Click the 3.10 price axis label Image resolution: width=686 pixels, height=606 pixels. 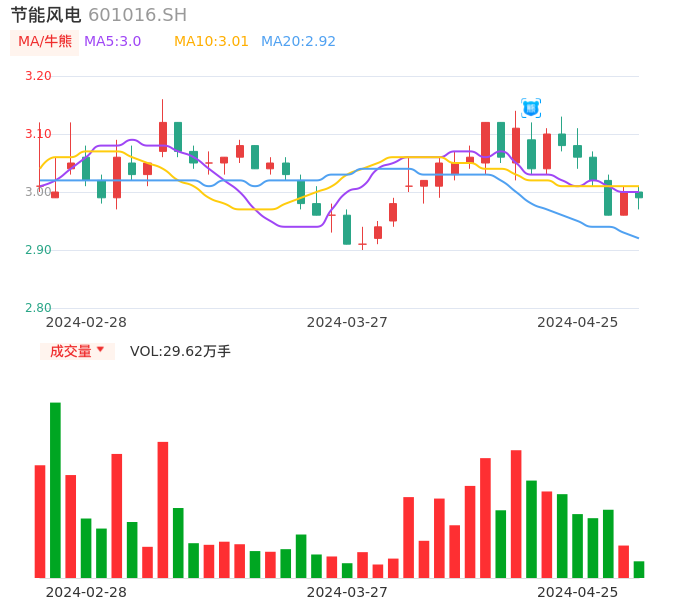[x=38, y=134]
